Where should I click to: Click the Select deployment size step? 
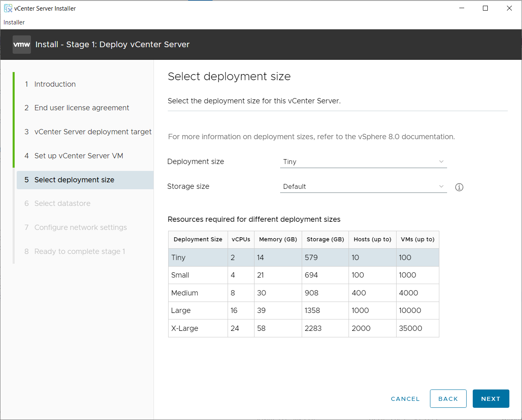click(74, 180)
